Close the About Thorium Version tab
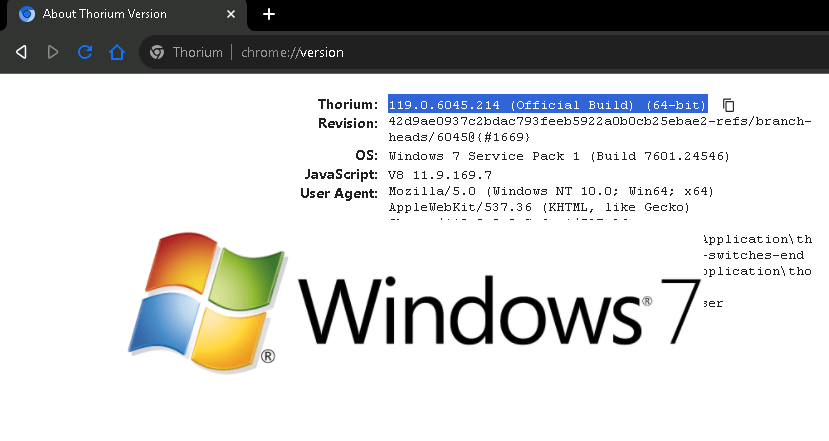The width and height of the screenshot is (829, 441). tap(231, 14)
